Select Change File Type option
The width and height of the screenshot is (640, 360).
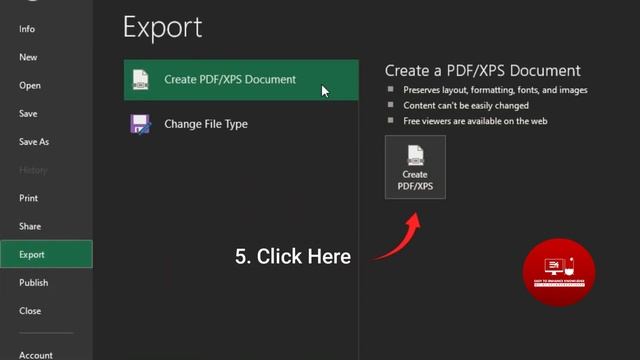coord(241,124)
